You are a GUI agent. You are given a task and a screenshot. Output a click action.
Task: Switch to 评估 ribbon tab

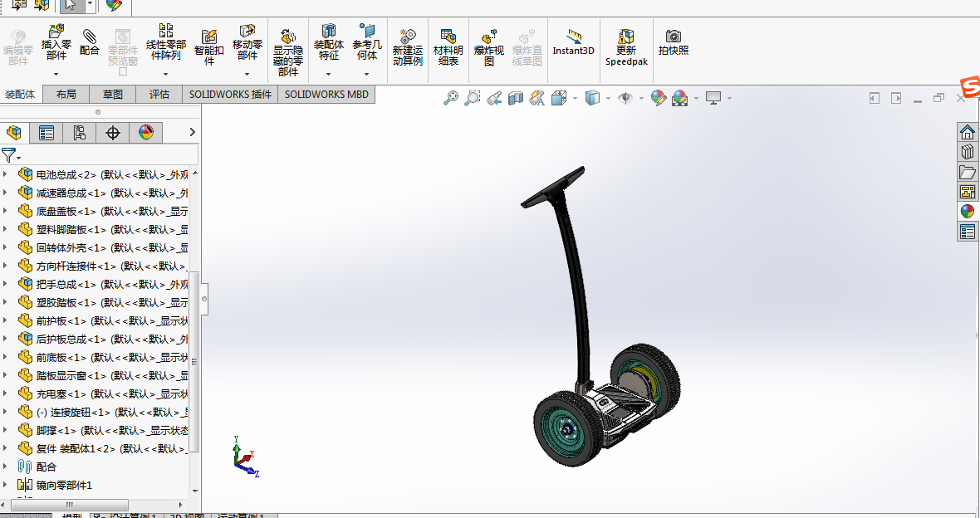[159, 95]
